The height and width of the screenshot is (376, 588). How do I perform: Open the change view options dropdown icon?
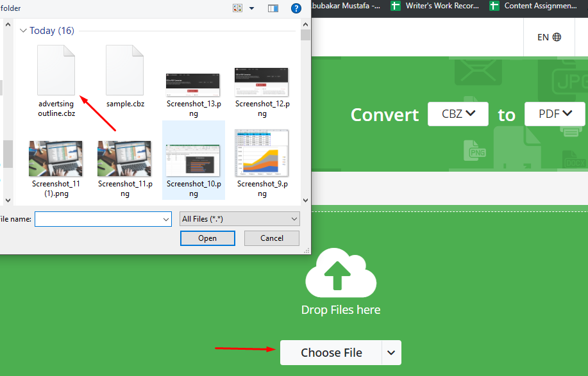[x=250, y=8]
